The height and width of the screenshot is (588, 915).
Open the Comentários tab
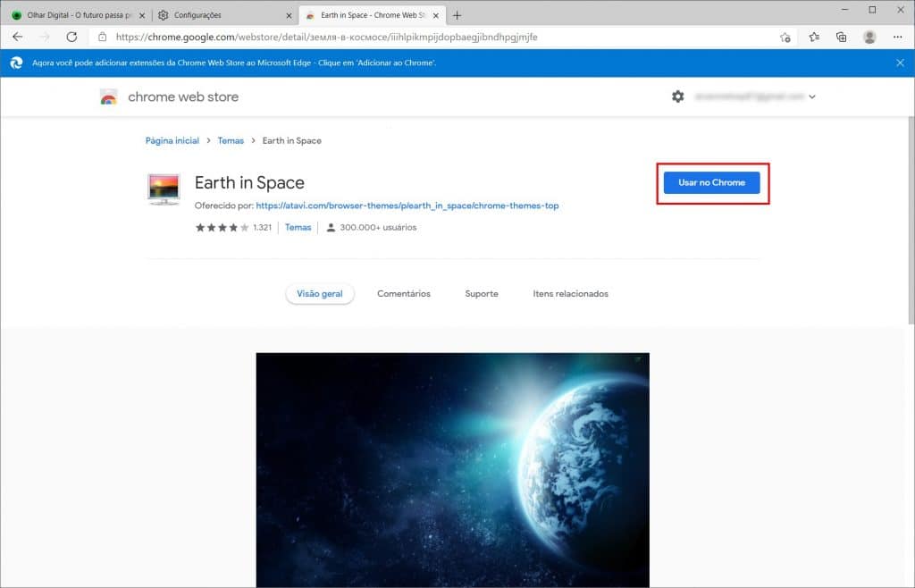coord(404,293)
